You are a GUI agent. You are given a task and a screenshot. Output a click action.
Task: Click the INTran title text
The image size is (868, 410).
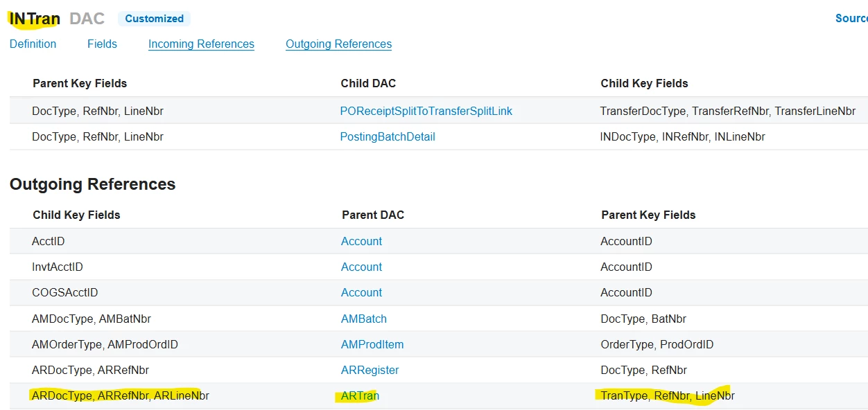point(35,19)
